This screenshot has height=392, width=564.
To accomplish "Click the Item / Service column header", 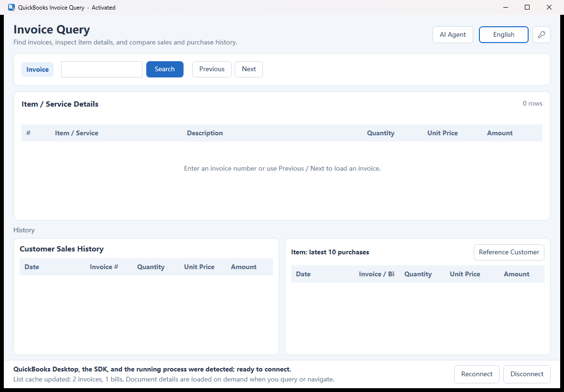I will pos(76,133).
